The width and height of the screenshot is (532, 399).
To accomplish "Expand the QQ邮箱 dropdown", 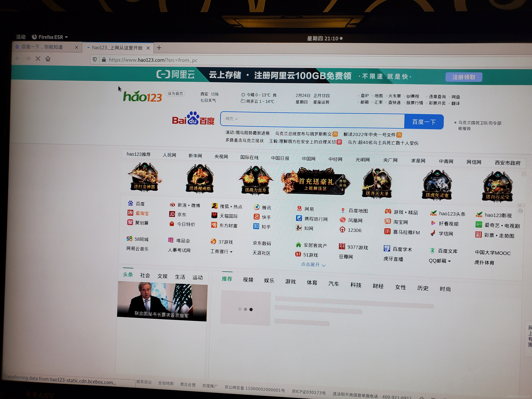I will tap(449, 261).
